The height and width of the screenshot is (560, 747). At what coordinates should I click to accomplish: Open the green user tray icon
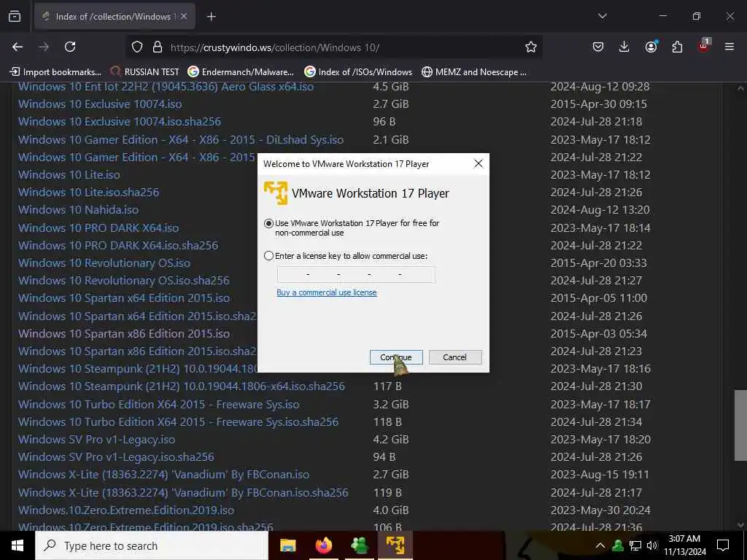pos(618,545)
